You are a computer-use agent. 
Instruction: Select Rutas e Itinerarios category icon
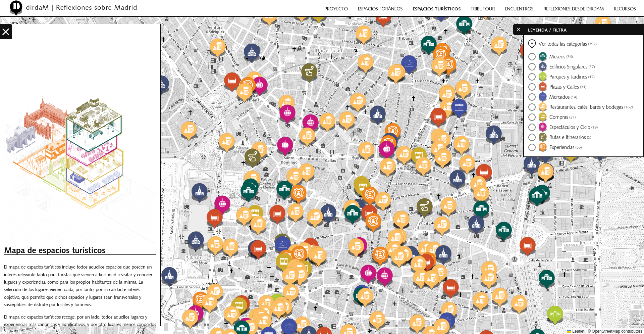tap(542, 137)
